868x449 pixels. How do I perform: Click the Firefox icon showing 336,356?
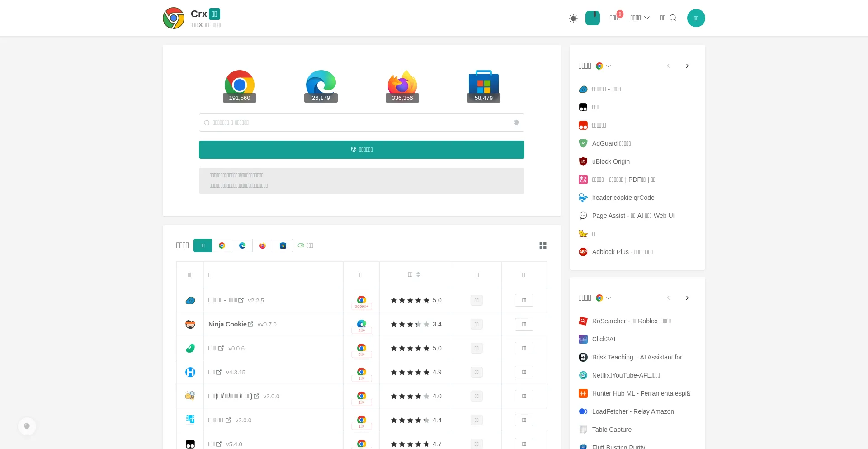pyautogui.click(x=402, y=85)
